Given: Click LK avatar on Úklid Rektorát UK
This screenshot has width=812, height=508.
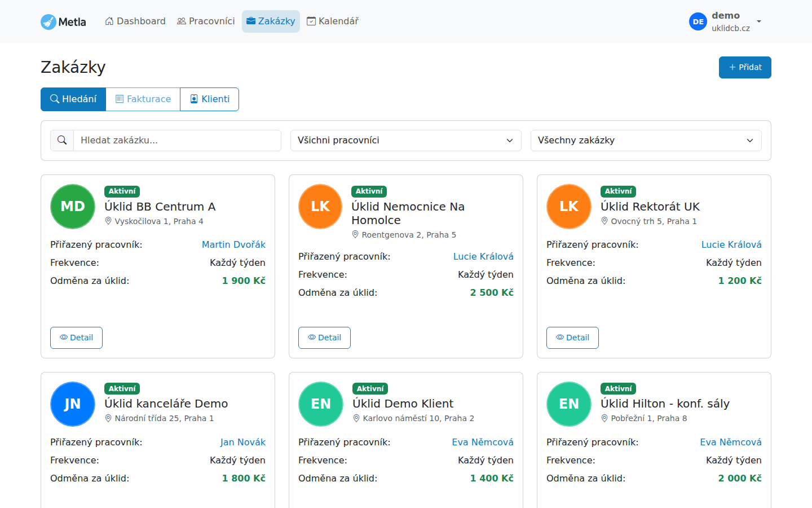Looking at the screenshot, I should (x=569, y=207).
